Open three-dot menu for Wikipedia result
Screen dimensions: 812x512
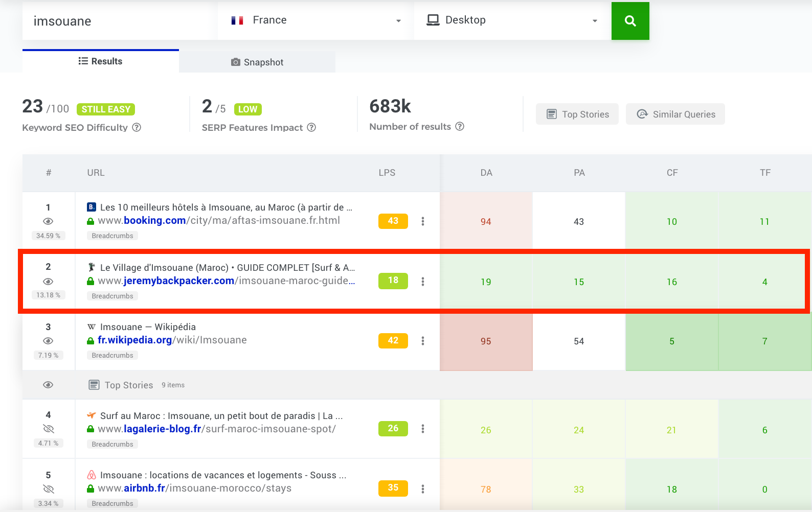click(x=422, y=341)
